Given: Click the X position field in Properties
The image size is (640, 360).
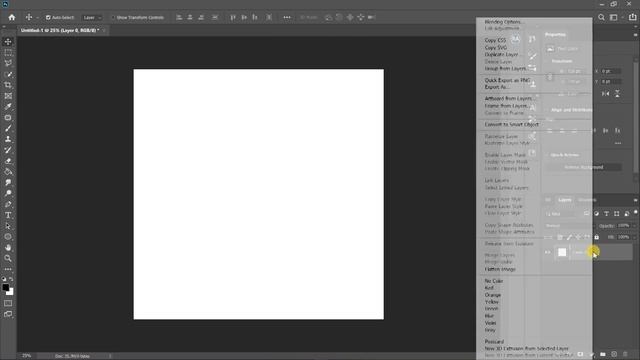Looking at the screenshot, I should click(x=611, y=71).
